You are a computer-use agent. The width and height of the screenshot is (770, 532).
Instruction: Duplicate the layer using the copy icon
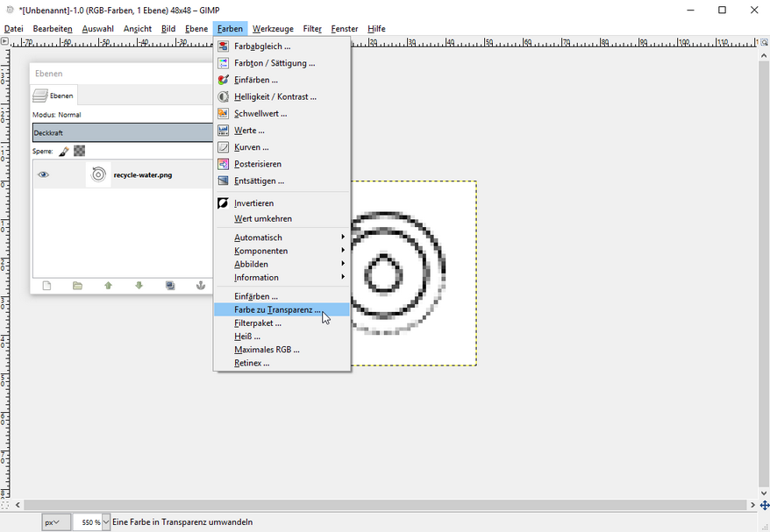coord(169,285)
